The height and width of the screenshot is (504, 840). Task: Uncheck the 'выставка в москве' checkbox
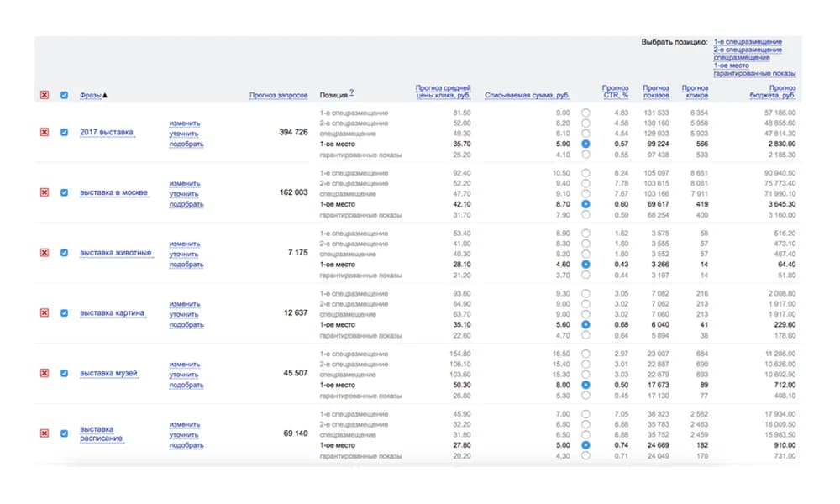click(x=65, y=192)
